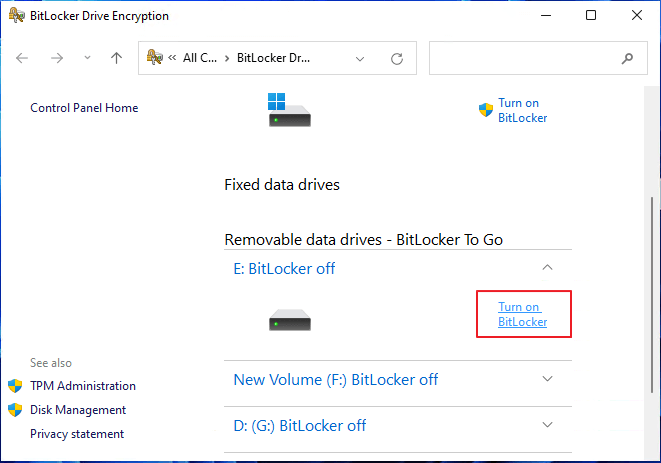
Task: Open the Privacy statement link
Action: pyautogui.click(x=77, y=434)
